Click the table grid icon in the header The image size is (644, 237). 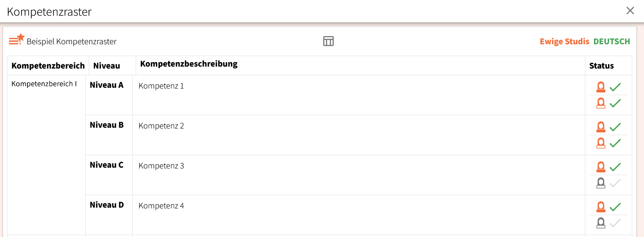pyautogui.click(x=328, y=41)
